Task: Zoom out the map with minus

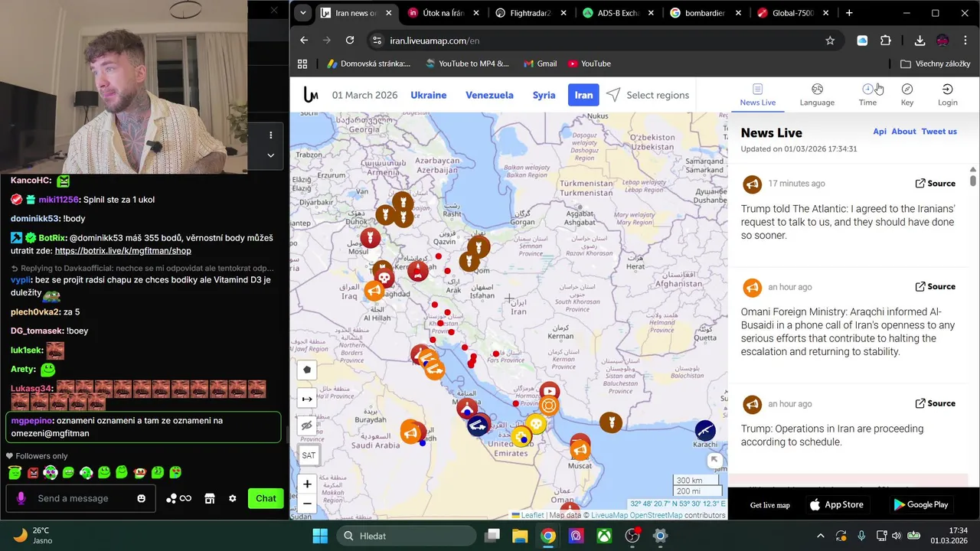Action: tap(307, 504)
